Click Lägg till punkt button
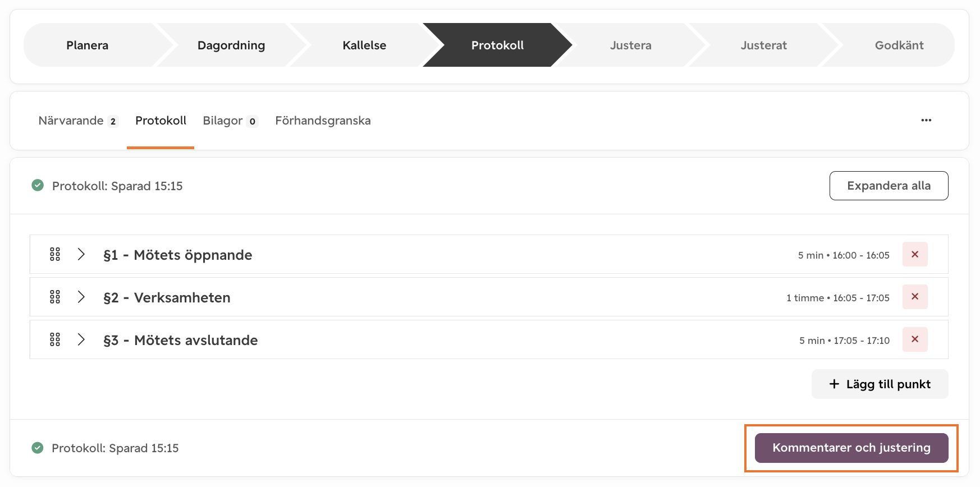 coord(880,384)
